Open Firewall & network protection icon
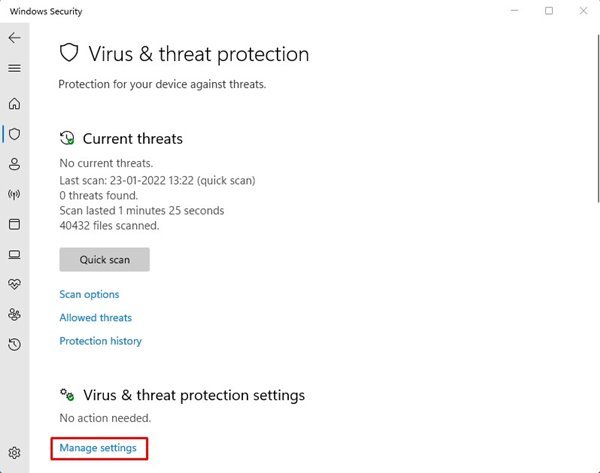This screenshot has width=600, height=473. [x=15, y=194]
